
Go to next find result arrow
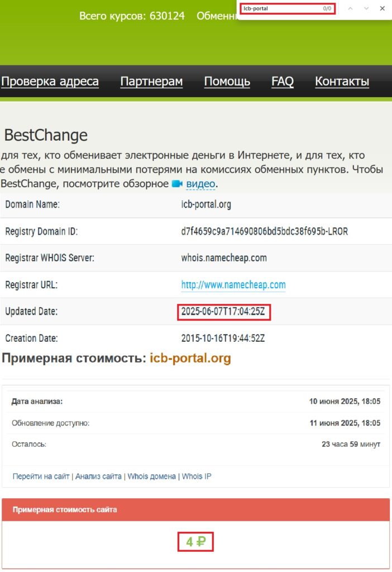coord(366,8)
